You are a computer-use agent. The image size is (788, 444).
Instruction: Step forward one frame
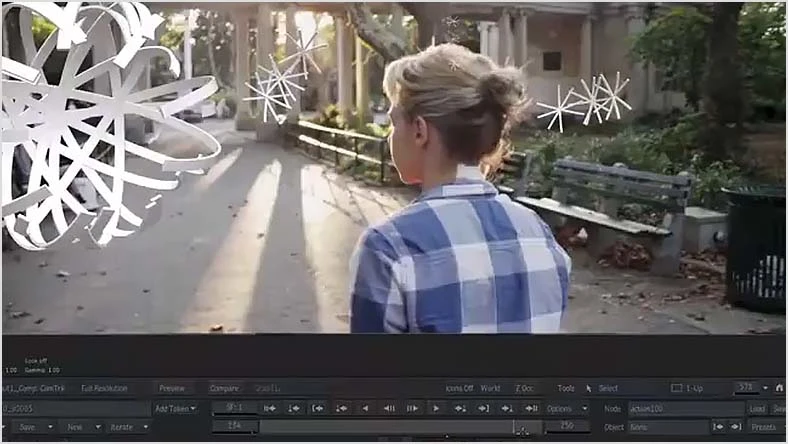[x=413, y=409]
